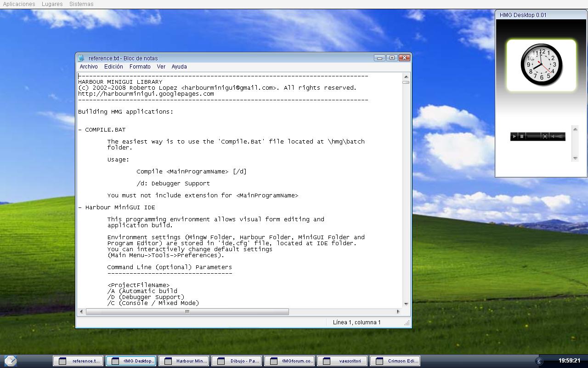Click the left arrow icon in the system tray

(x=539, y=362)
